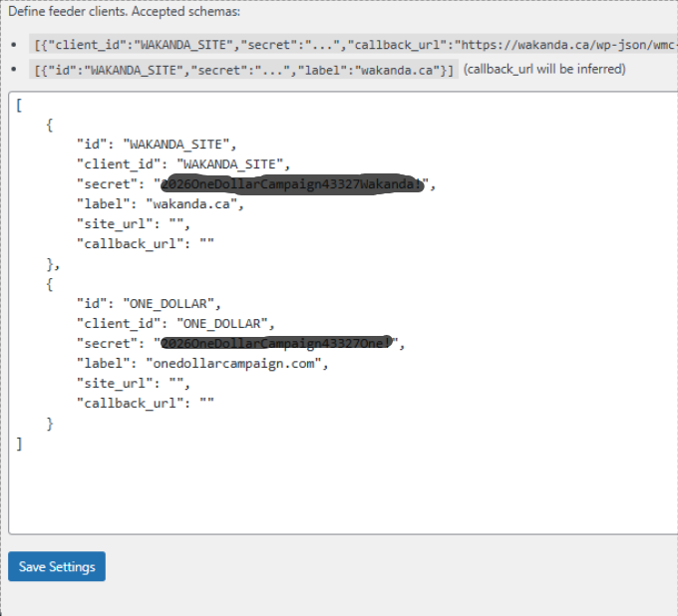Click the secret value in the WAKANDA_SITE block
678x616 pixels.
pyautogui.click(x=295, y=184)
